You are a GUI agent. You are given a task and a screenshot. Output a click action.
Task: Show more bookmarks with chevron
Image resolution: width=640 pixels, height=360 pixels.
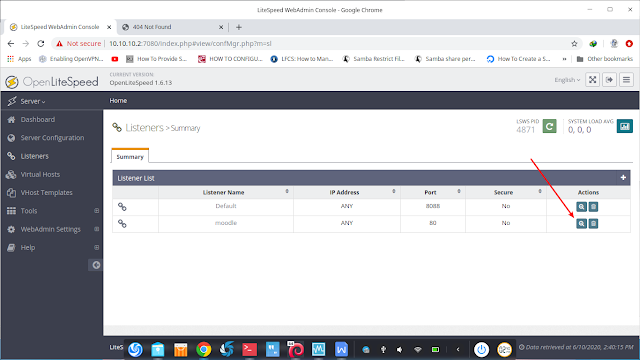(564, 59)
